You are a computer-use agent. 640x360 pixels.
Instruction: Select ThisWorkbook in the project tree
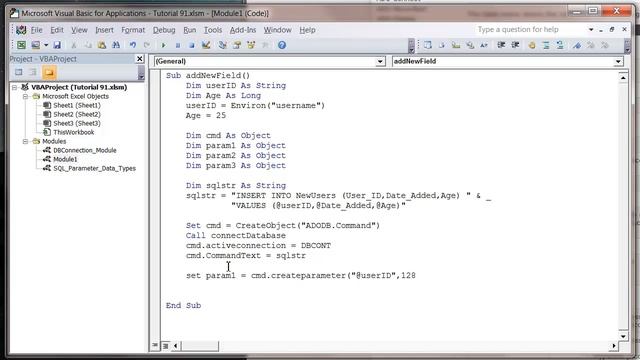(73, 132)
